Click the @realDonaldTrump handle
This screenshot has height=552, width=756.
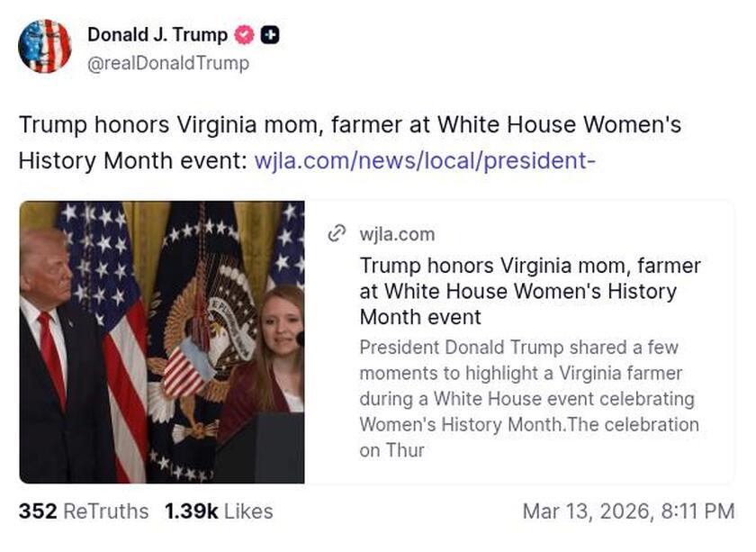(164, 64)
